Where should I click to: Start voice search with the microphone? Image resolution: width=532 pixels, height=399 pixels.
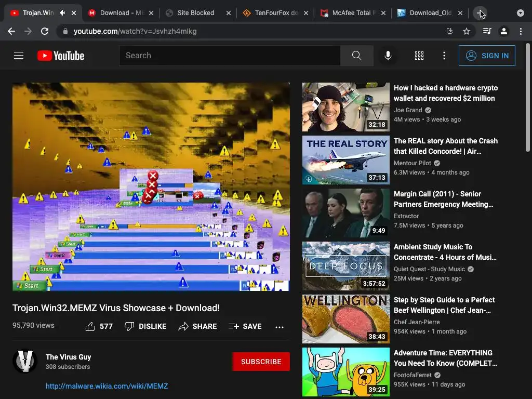click(388, 55)
